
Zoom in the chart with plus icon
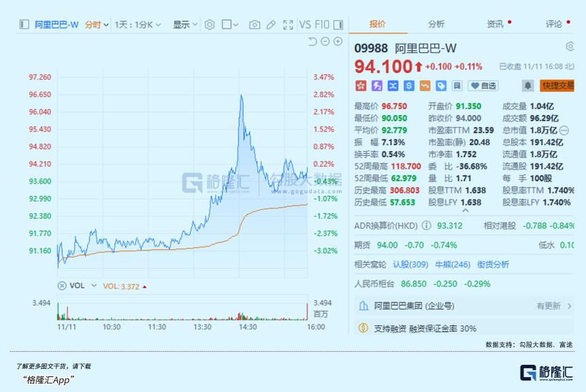click(338, 42)
